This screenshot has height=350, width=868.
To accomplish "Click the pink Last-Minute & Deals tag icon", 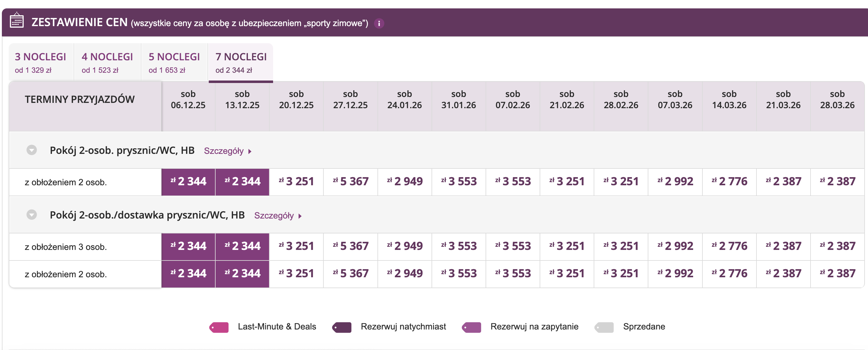I will click(219, 327).
